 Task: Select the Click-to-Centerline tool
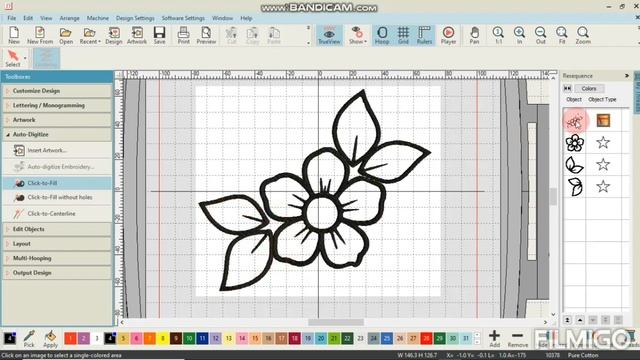[x=57, y=213]
